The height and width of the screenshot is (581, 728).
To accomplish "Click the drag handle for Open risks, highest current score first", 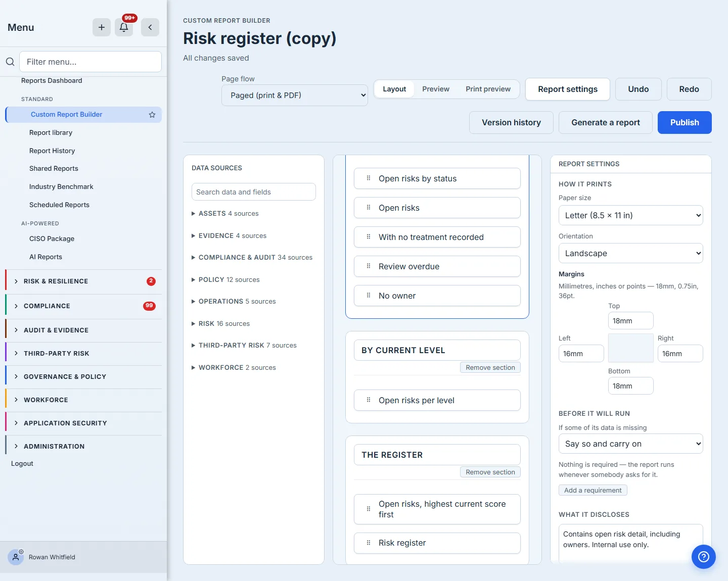I will [369, 509].
